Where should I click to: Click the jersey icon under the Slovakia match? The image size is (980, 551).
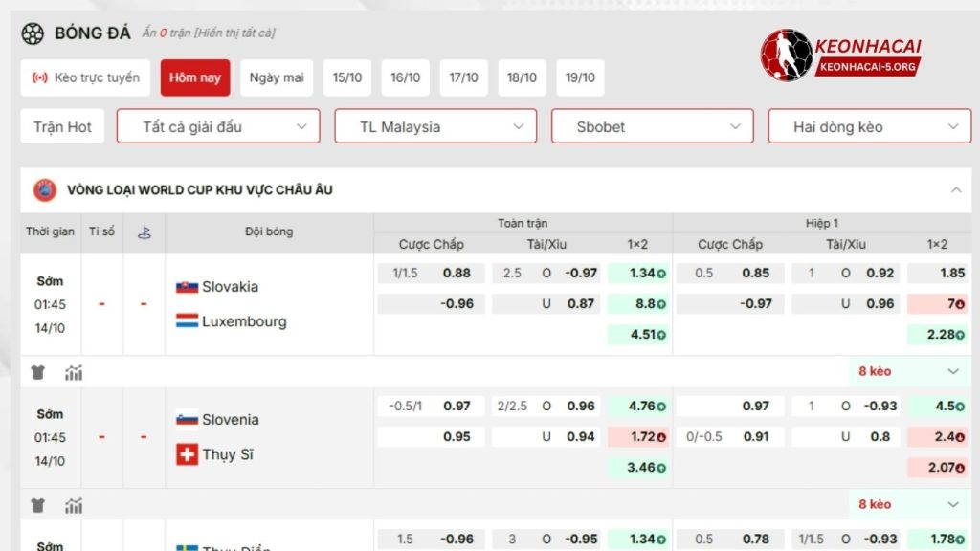tap(36, 371)
